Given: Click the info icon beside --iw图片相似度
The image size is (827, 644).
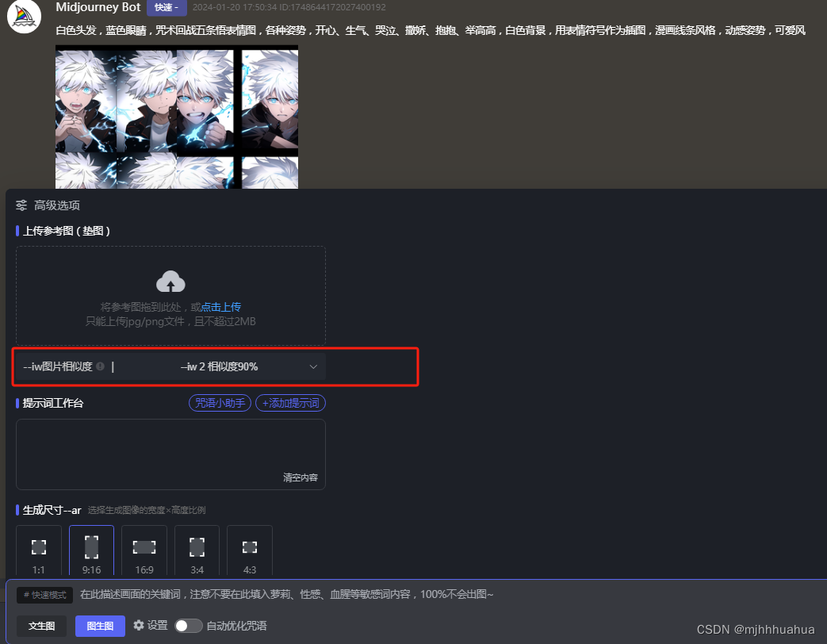Looking at the screenshot, I should pyautogui.click(x=100, y=366).
